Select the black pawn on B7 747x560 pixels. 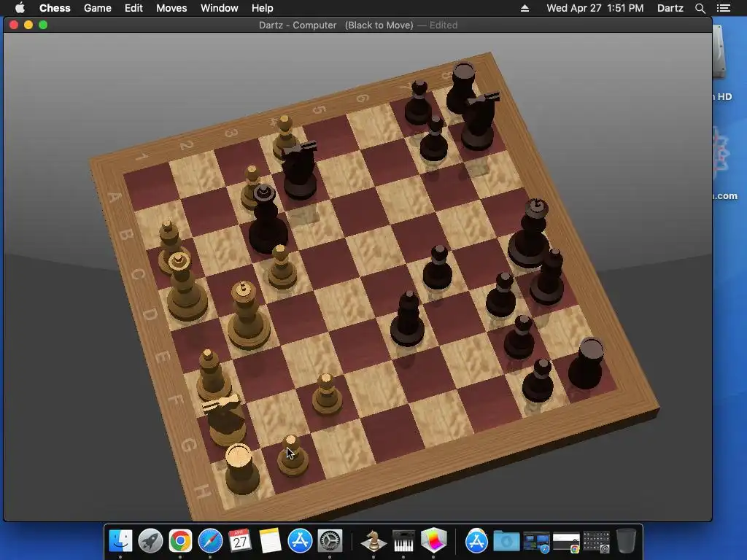tap(433, 139)
